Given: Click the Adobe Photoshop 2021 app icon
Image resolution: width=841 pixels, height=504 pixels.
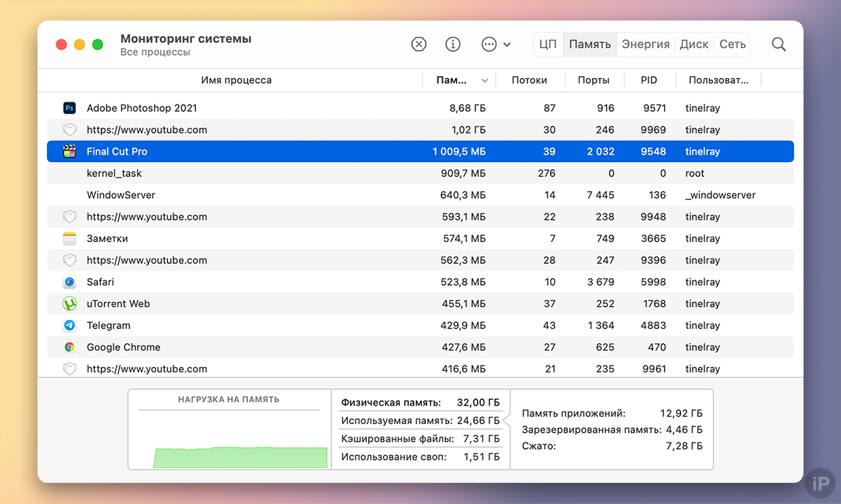Looking at the screenshot, I should click(x=69, y=108).
